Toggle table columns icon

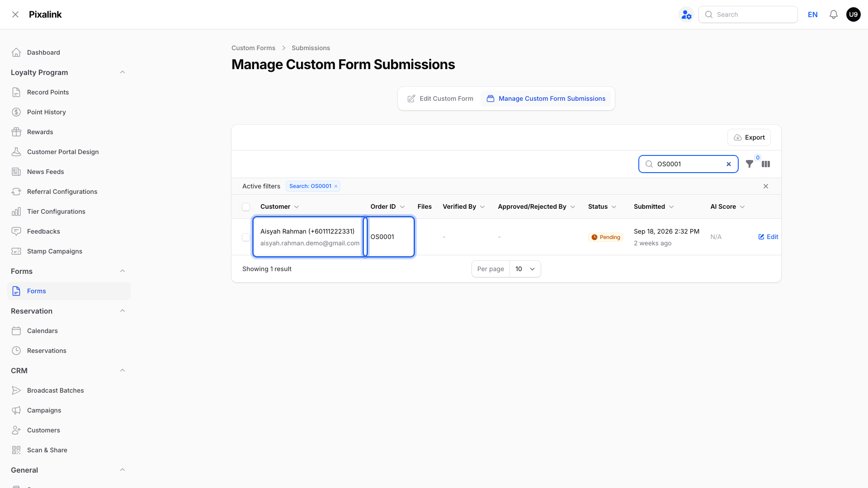point(766,164)
